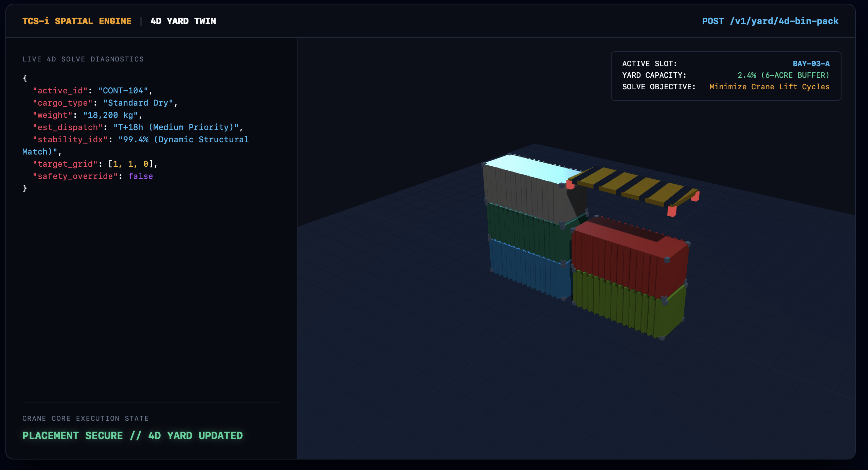
Task: Click the ACTIVE SLOT: label
Action: (x=649, y=64)
